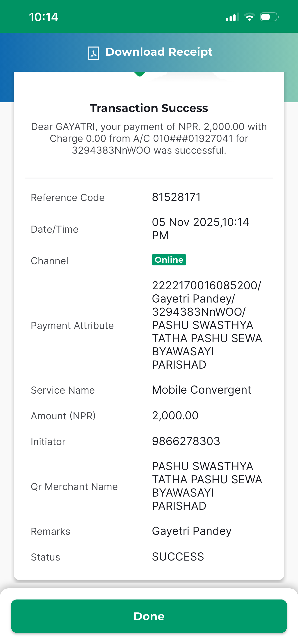298x644 pixels.
Task: Select the reference code 81528171
Action: pos(176,197)
